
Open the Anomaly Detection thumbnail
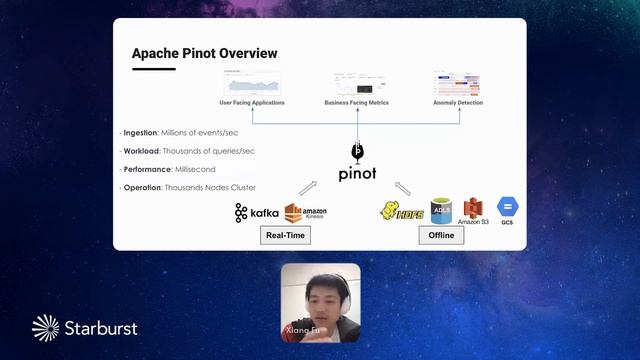(x=457, y=84)
